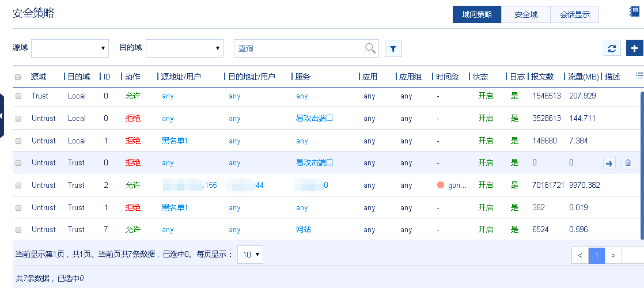Switch to the 会话显示 tab

574,14
